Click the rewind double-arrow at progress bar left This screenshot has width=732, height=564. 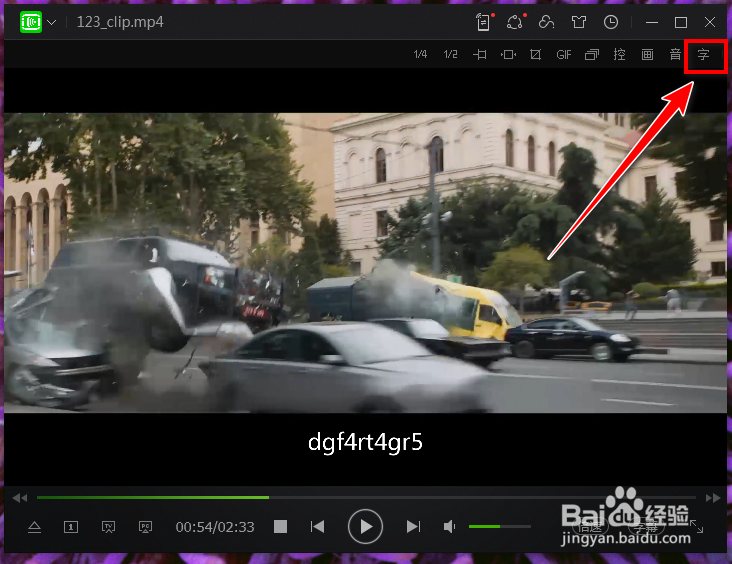20,498
